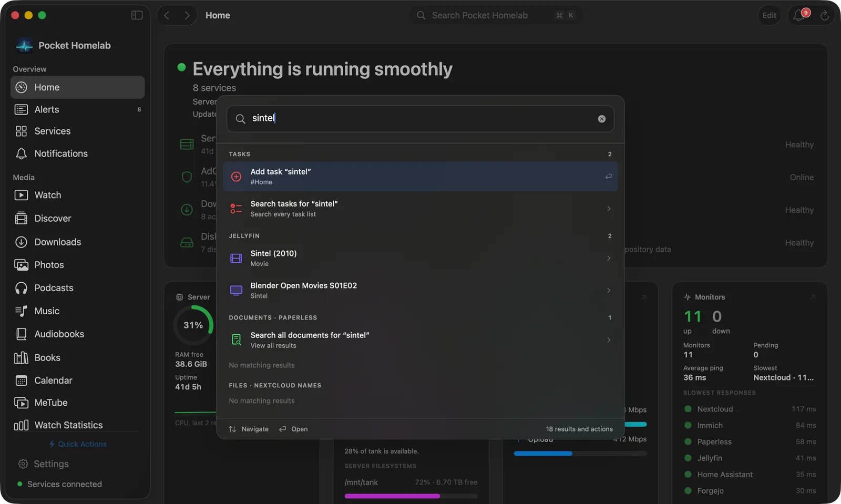Click the Photos icon in sidebar
Image resolution: width=841 pixels, height=504 pixels.
click(x=21, y=265)
